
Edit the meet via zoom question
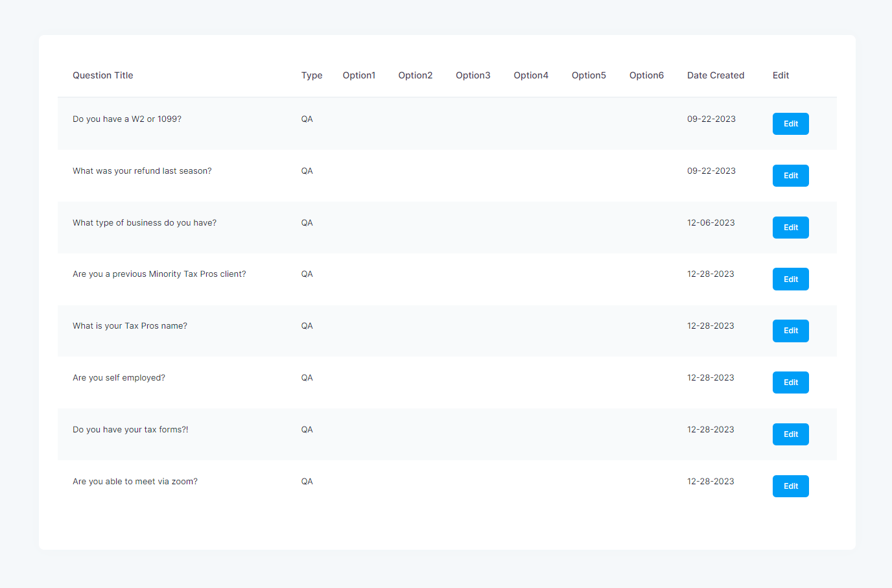pyautogui.click(x=790, y=486)
